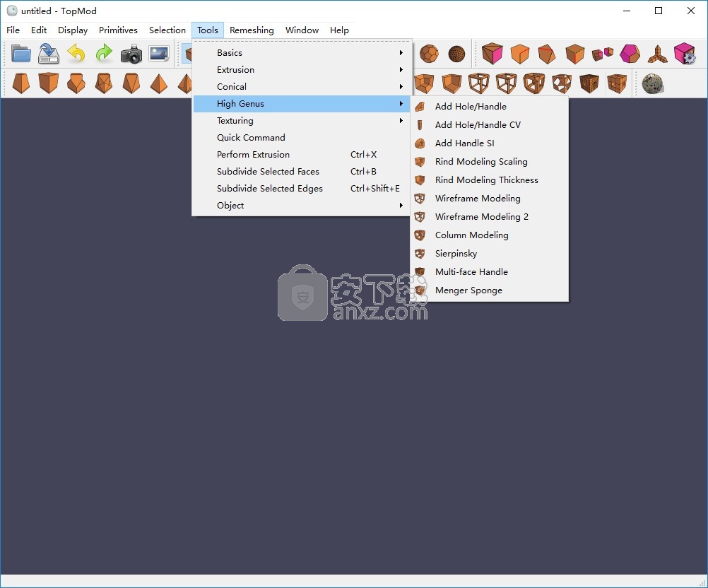
Task: Choose Rind Modeling Thickness submenu entry
Action: pyautogui.click(x=490, y=180)
